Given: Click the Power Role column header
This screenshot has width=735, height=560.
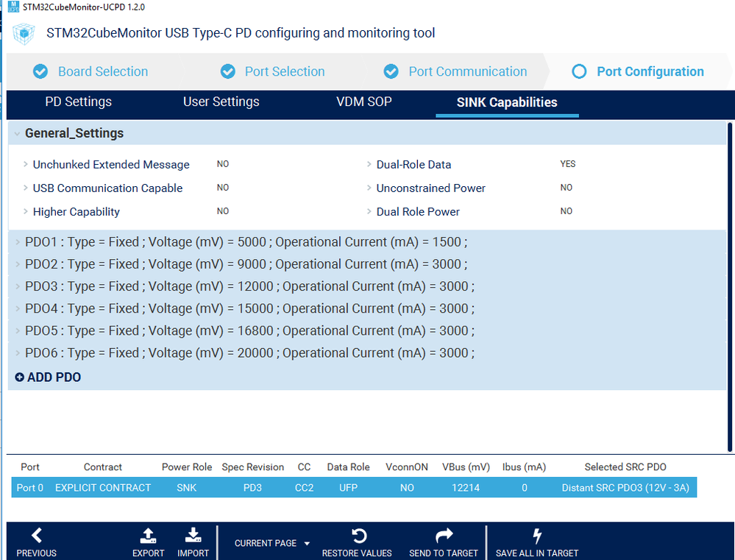Looking at the screenshot, I should (x=187, y=467).
